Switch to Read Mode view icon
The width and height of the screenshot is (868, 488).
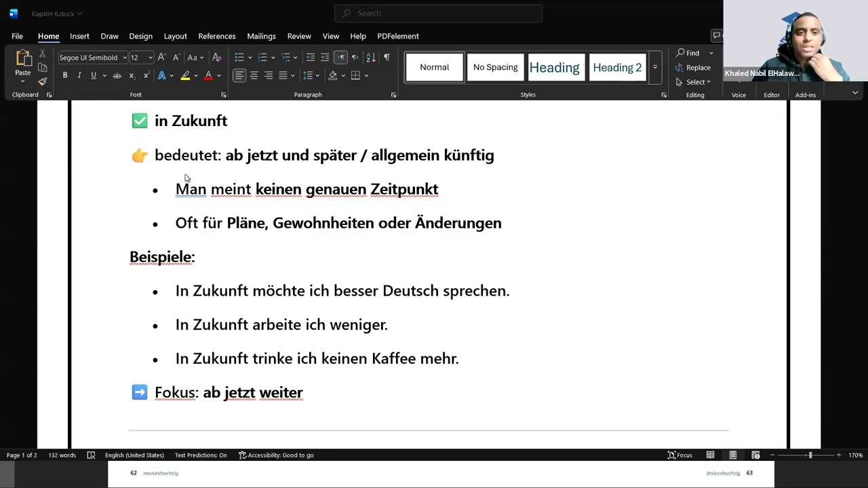click(x=710, y=455)
